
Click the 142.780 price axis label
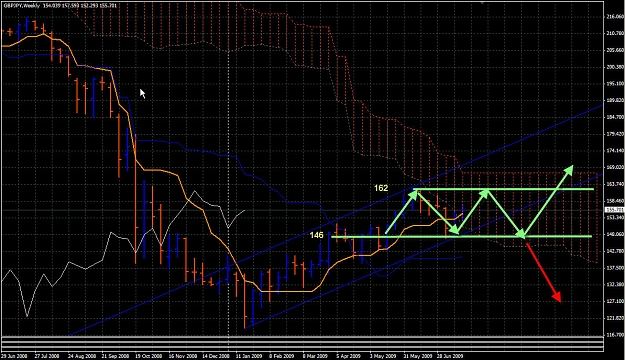click(x=615, y=251)
